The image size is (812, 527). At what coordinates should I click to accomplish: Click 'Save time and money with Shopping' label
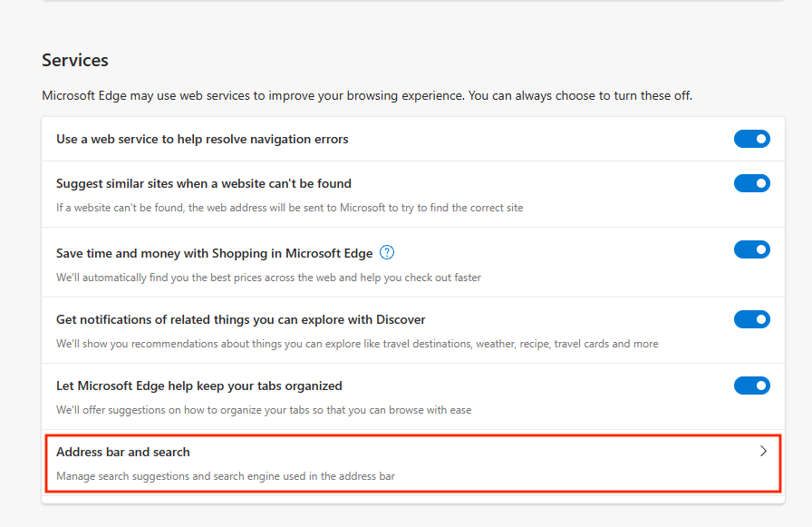click(x=214, y=253)
